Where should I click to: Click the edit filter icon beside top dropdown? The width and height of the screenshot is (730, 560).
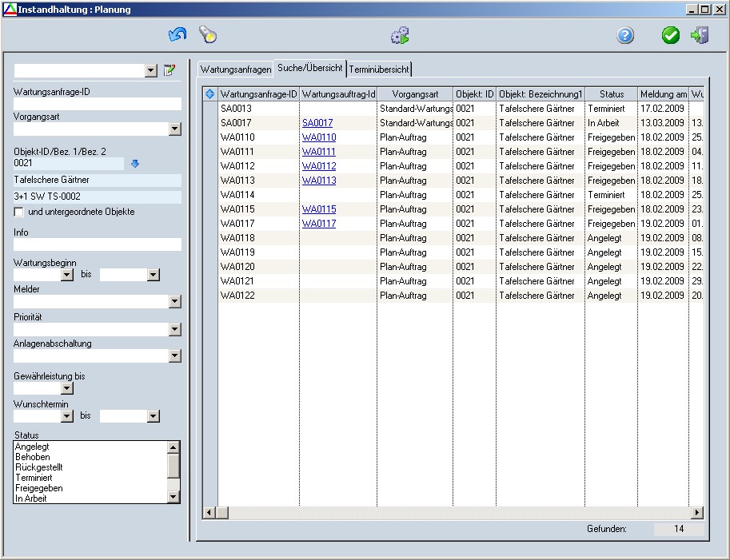coord(170,70)
